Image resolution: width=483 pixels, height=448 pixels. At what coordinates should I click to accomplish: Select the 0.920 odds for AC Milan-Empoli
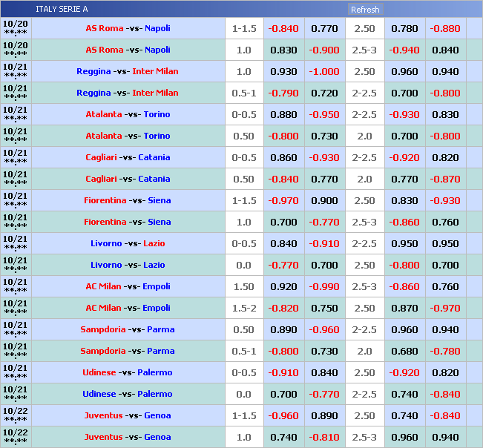[283, 286]
